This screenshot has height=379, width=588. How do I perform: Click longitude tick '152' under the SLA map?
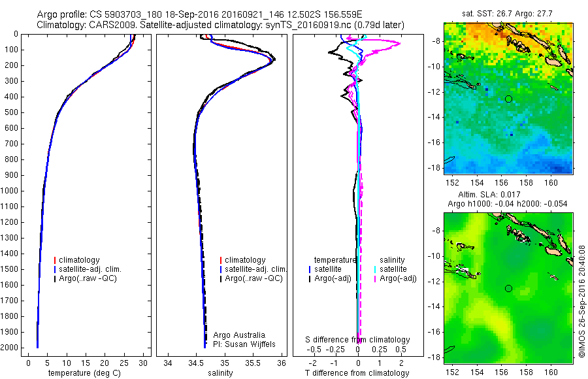(453, 372)
